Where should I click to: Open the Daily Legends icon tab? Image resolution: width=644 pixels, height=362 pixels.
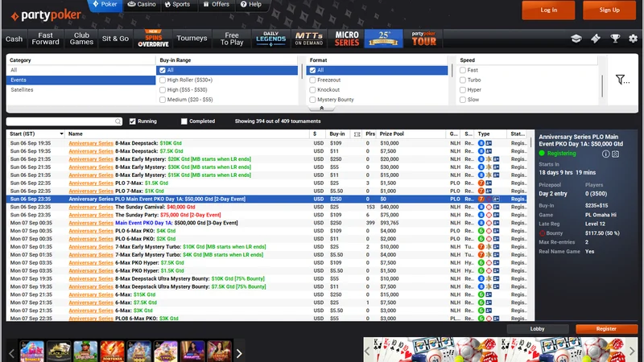pos(270,39)
